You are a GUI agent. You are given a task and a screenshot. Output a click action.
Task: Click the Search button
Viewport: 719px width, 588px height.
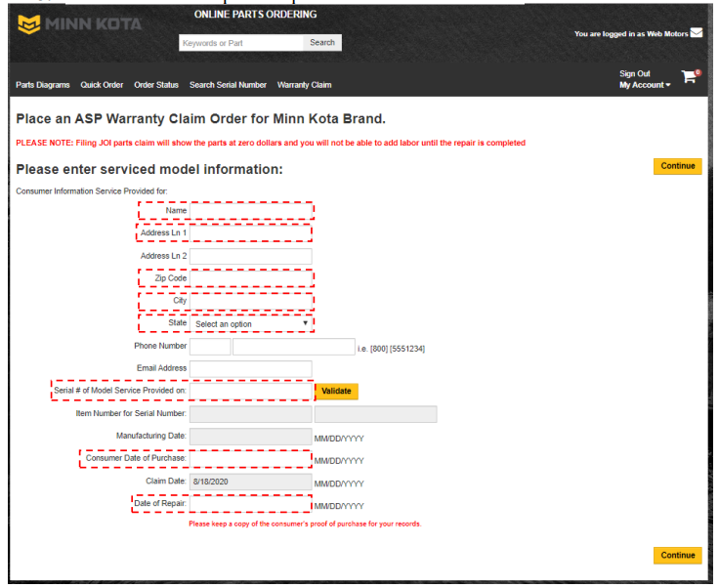point(322,43)
